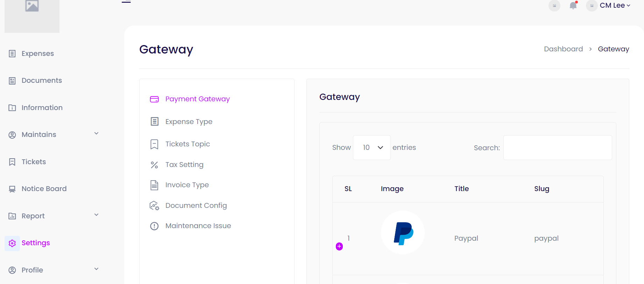This screenshot has width=644, height=284.
Task: Click the PayPal logo thumbnail
Action: [403, 233]
